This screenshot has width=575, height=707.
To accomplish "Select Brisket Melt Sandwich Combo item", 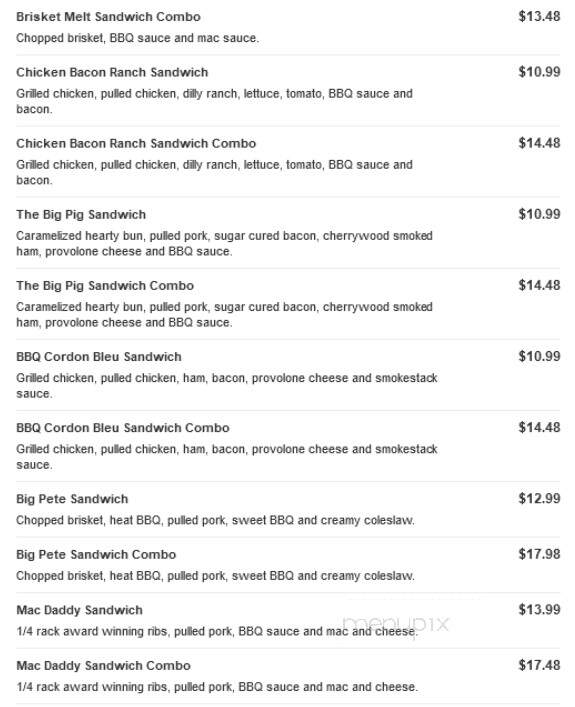I will [108, 17].
